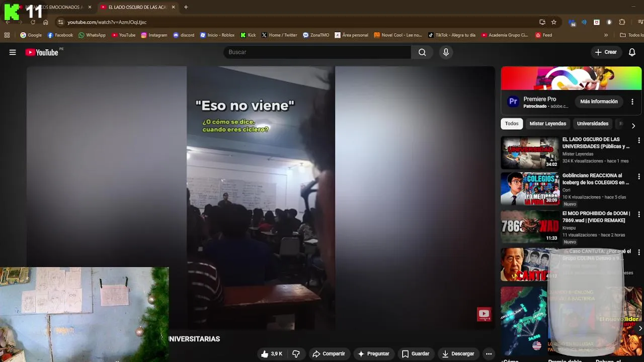This screenshot has height=362, width=644.
Task: Open options menu for the Premiere Pro ad
Action: 632,102
